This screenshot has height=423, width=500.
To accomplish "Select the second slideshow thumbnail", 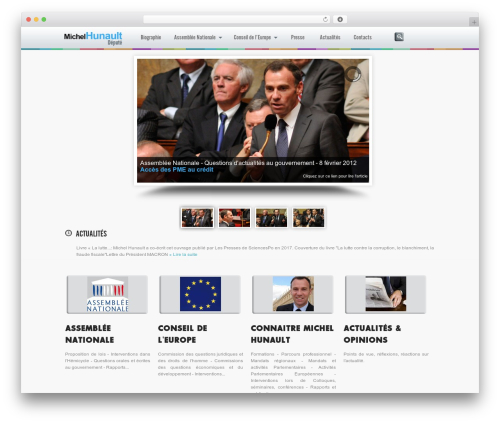I will tap(234, 218).
